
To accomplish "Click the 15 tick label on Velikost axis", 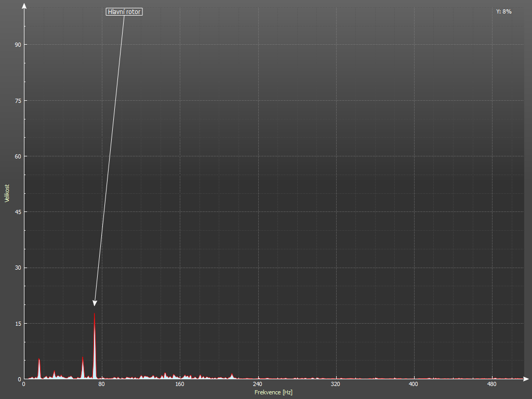I will coord(18,324).
